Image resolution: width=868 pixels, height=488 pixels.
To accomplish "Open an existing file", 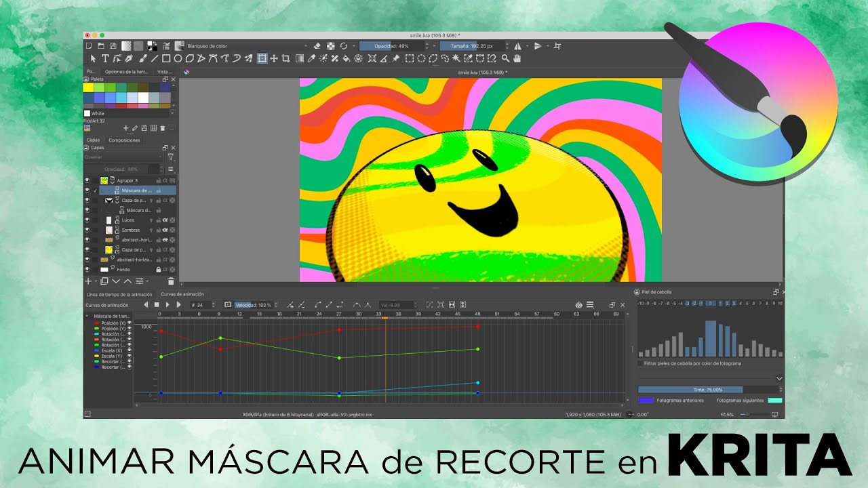I will tap(100, 46).
